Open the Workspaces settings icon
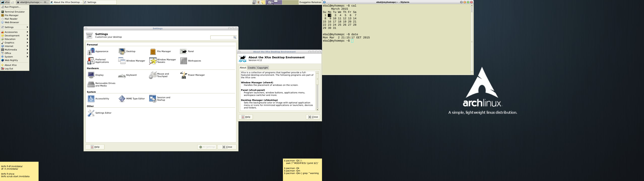The width and height of the screenshot is (644, 181). pyautogui.click(x=183, y=61)
